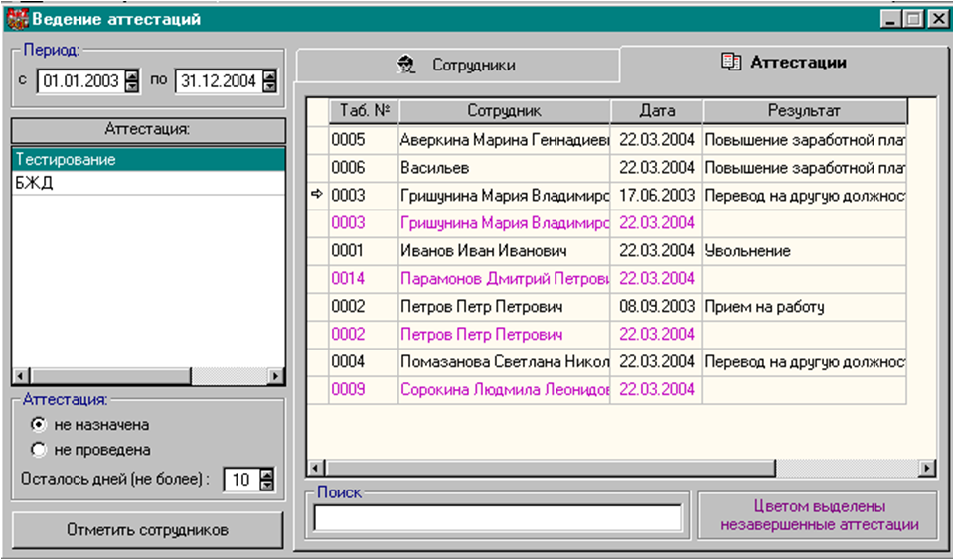Click the attestation list horizontal scrollbar thumb
Image resolution: width=954 pixels, height=560 pixels.
(x=110, y=376)
